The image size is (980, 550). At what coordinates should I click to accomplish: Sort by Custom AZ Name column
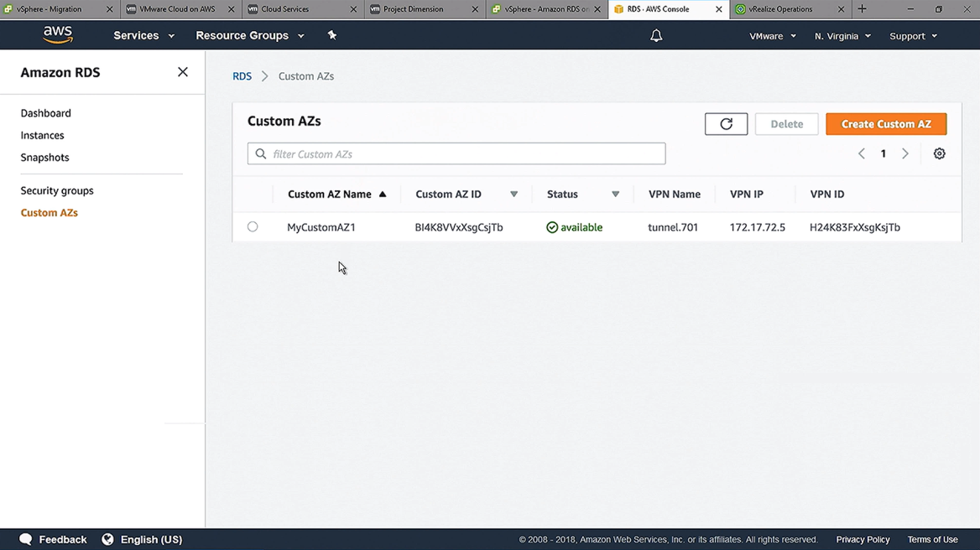coord(336,195)
